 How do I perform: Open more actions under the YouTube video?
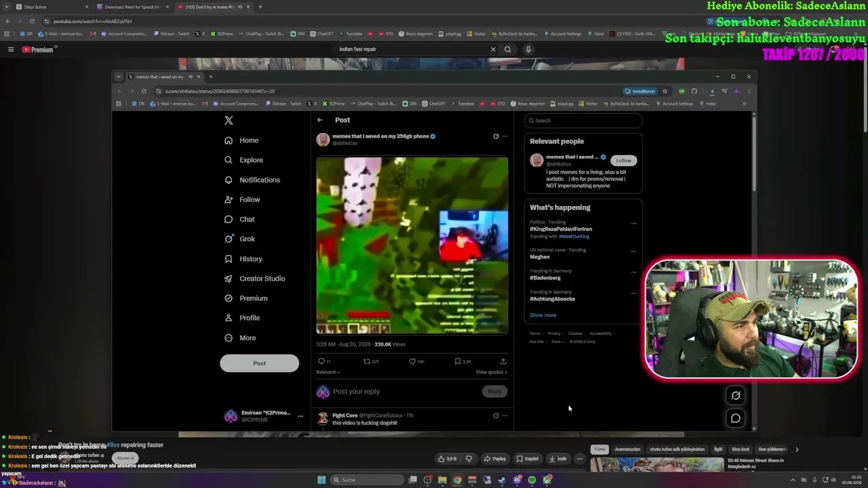579,459
